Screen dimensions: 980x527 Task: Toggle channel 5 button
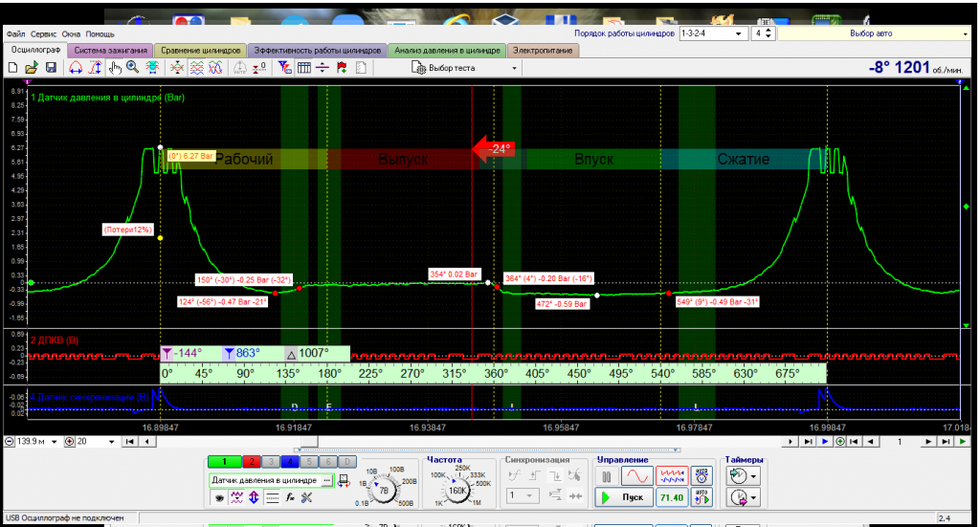click(x=309, y=462)
